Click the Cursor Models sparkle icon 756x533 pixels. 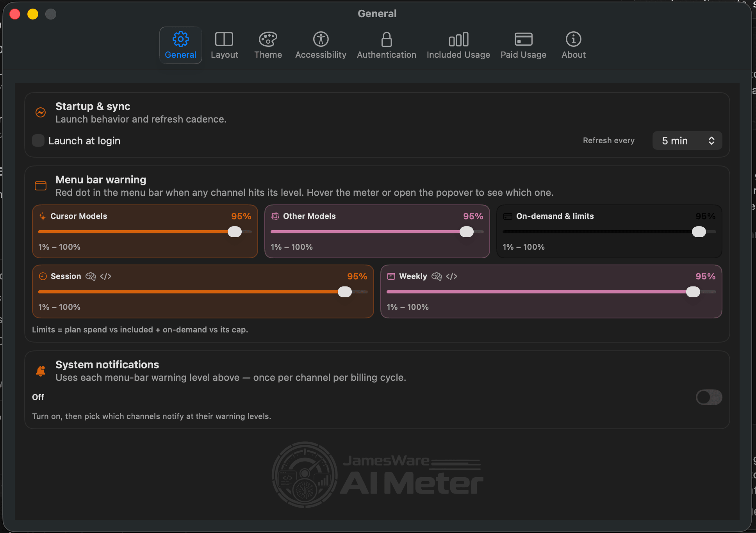pyautogui.click(x=42, y=216)
